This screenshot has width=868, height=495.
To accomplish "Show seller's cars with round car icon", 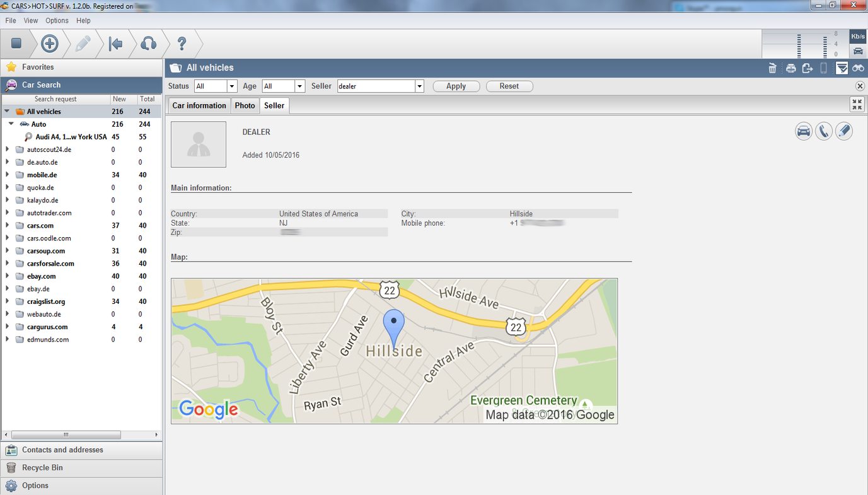I will click(x=804, y=131).
